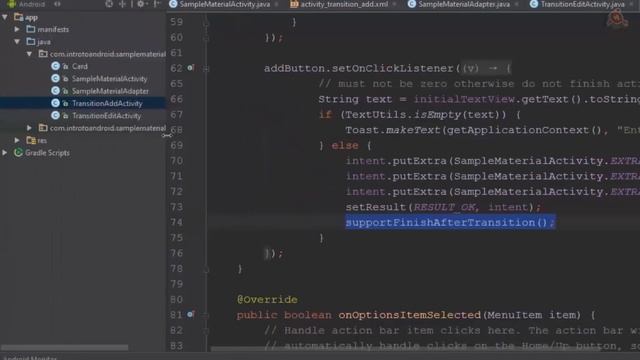Click the Card class icon
The width and height of the screenshot is (640, 360).
click(x=56, y=66)
